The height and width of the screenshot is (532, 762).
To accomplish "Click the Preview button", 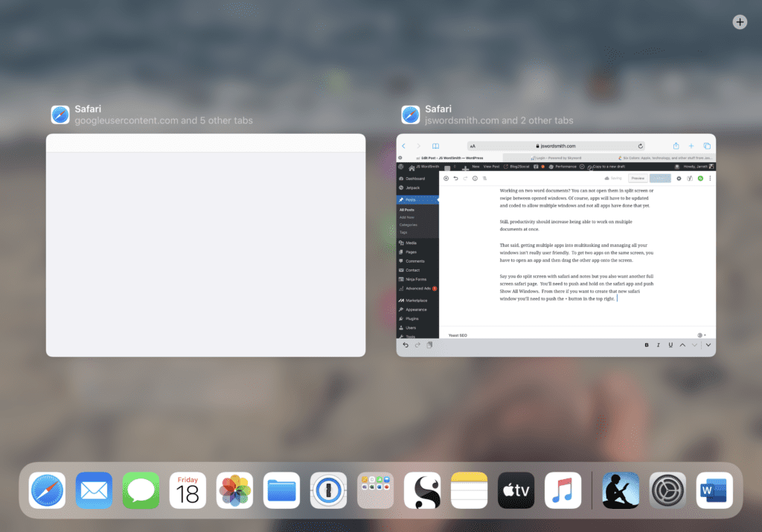I will point(638,179).
